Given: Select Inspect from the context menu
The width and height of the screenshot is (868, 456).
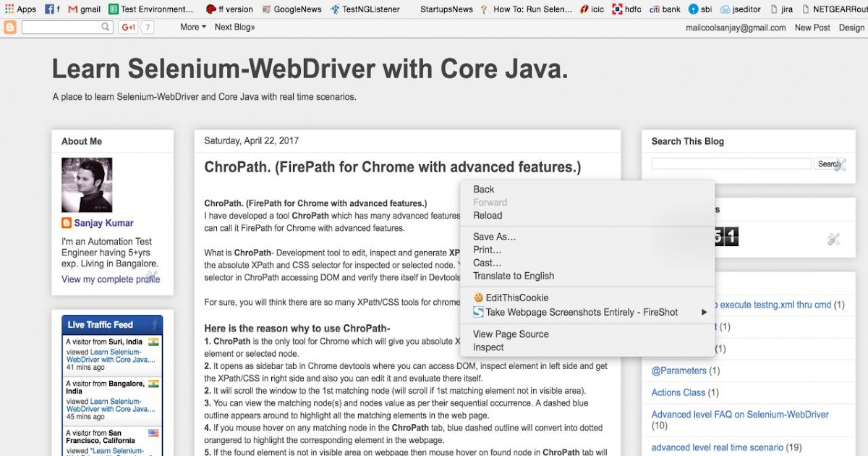Looking at the screenshot, I should 488,347.
